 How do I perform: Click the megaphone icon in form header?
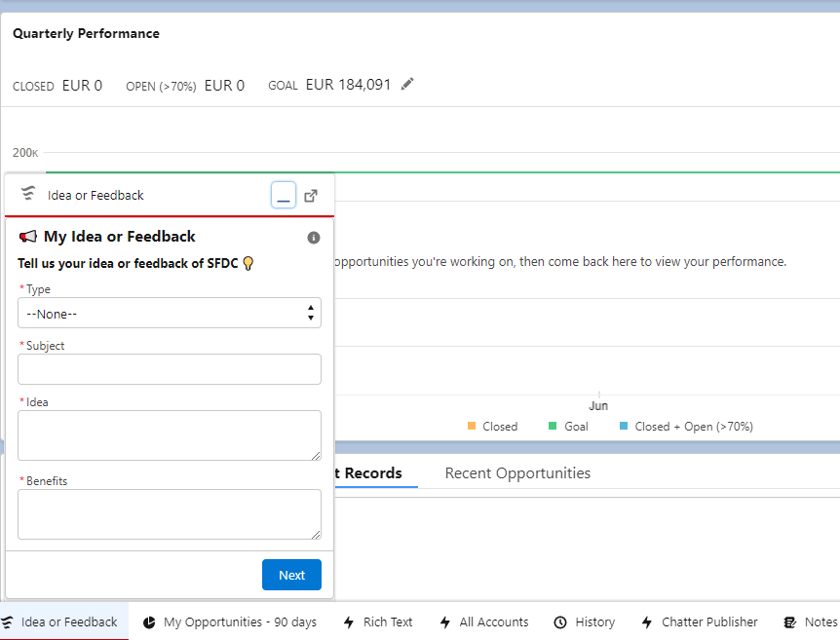(x=28, y=236)
